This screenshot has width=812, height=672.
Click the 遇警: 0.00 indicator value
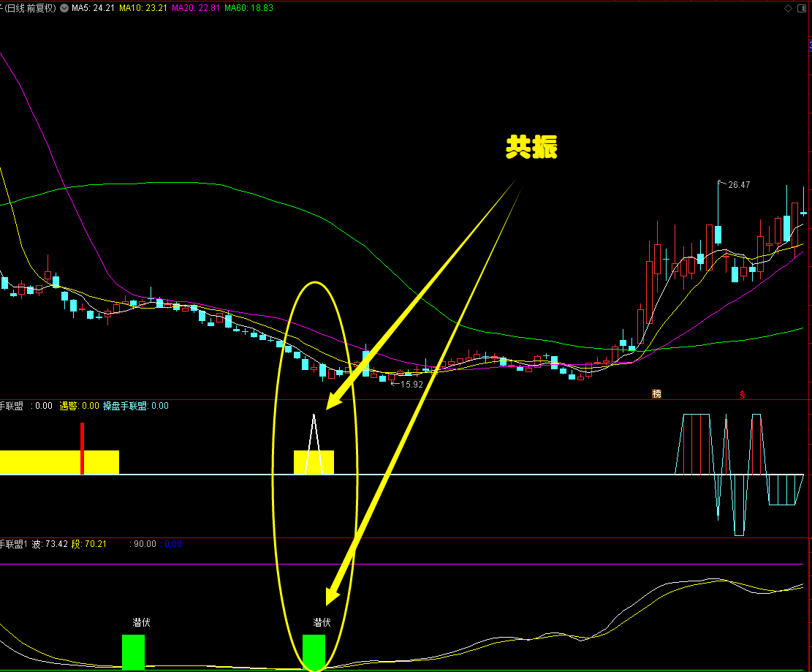79,406
